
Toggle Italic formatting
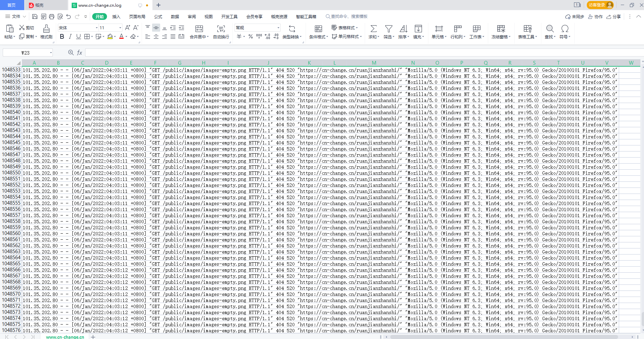tap(70, 36)
